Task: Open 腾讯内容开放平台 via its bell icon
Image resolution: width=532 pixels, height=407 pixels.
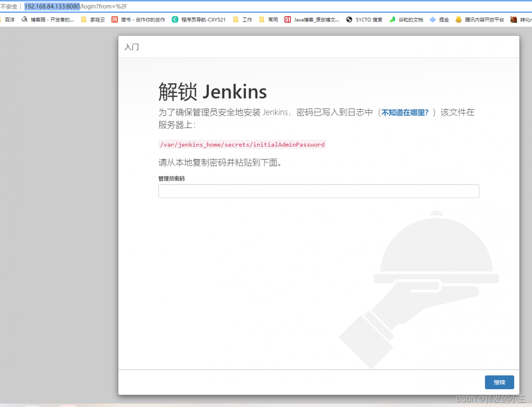Action: (458, 19)
